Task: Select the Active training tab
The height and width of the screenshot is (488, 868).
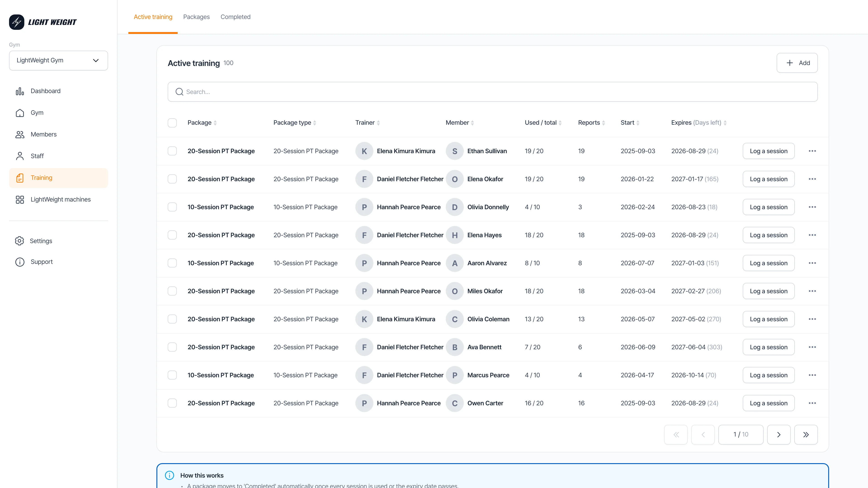Action: 153,17
